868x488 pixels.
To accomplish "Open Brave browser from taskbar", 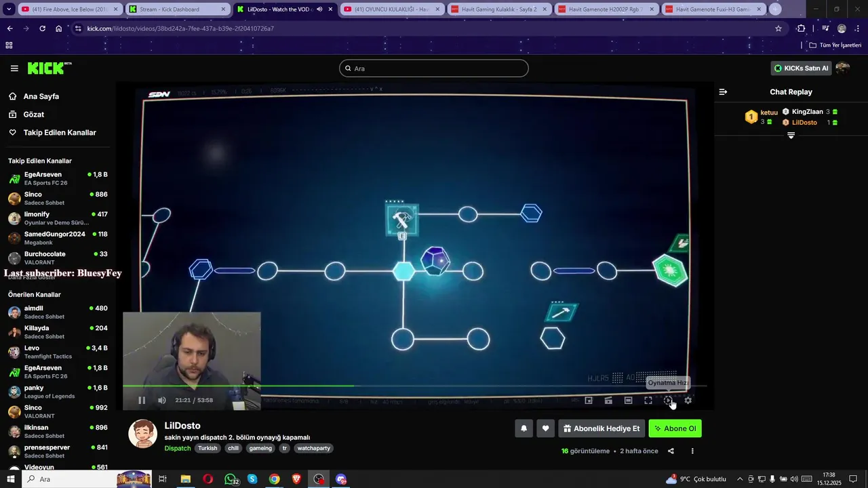I will [x=296, y=479].
